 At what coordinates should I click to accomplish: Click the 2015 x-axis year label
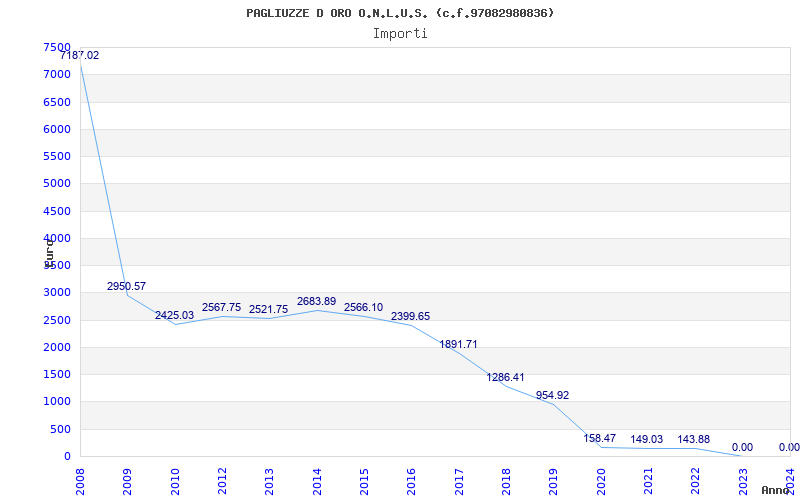coord(364,482)
